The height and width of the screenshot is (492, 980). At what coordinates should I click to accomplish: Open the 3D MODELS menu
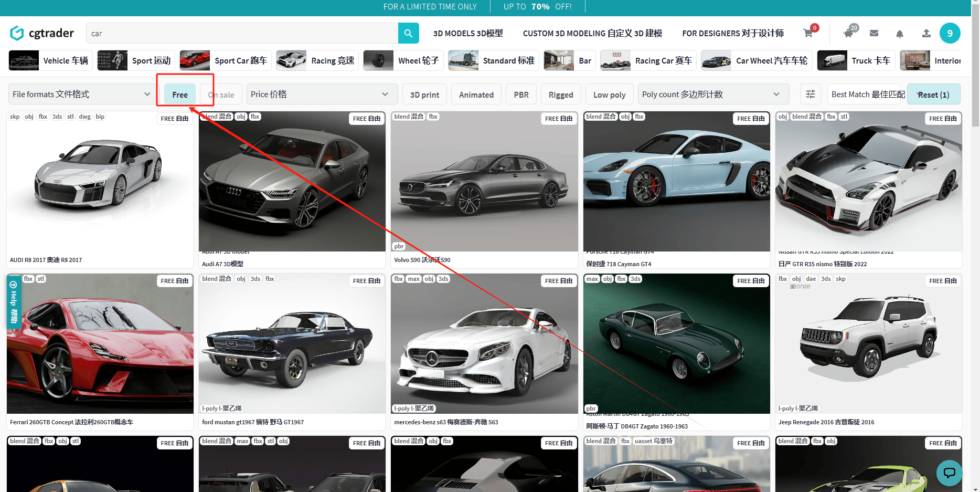point(467,33)
